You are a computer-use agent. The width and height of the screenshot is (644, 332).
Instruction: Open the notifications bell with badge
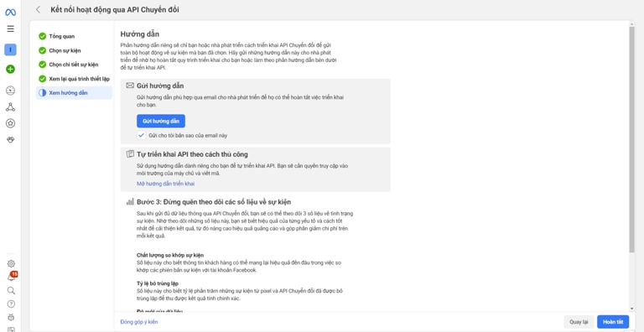12,277
